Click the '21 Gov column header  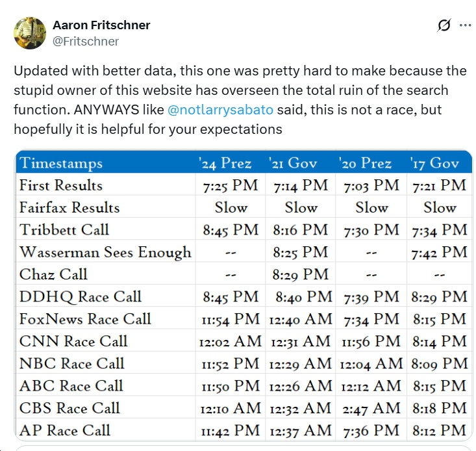point(300,163)
